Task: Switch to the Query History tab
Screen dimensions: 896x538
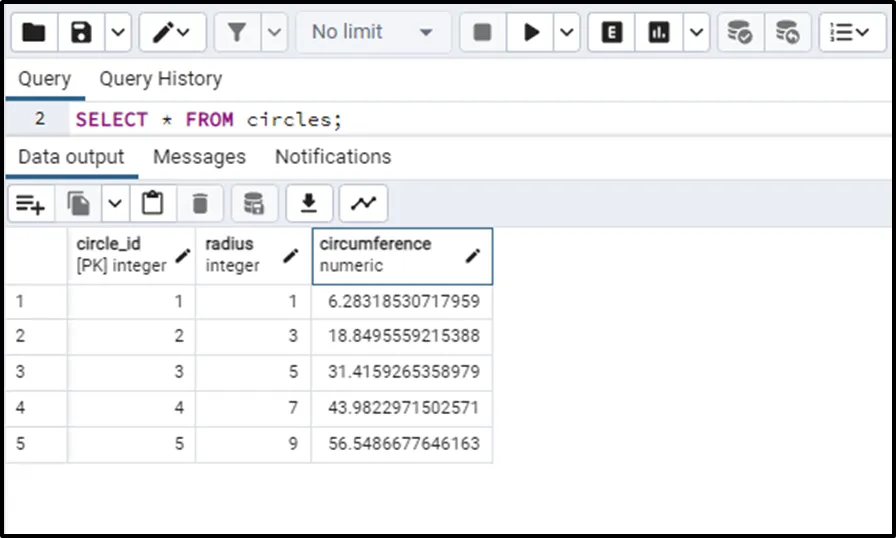Action: 160,79
